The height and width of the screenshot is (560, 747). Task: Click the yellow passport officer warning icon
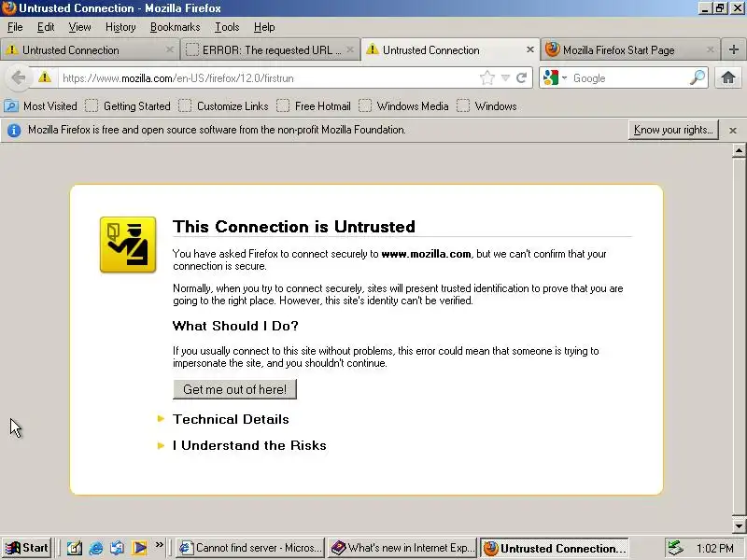tap(128, 245)
